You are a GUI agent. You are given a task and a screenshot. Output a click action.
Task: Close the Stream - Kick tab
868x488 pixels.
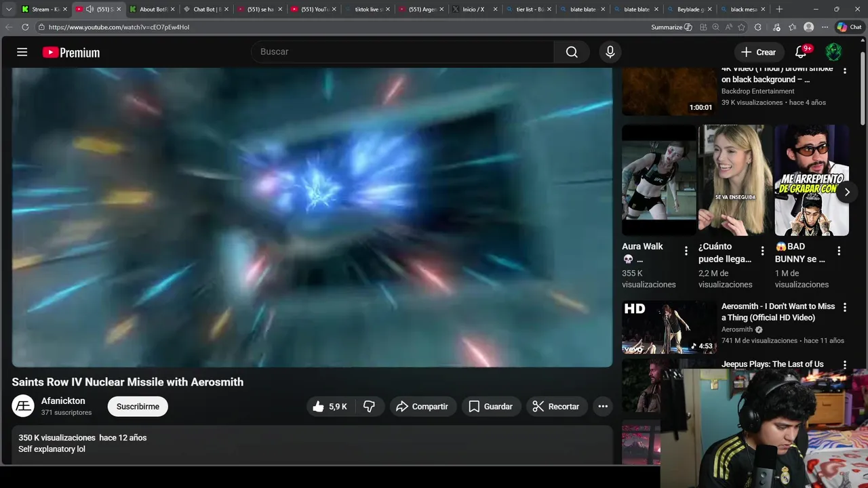pos(65,9)
